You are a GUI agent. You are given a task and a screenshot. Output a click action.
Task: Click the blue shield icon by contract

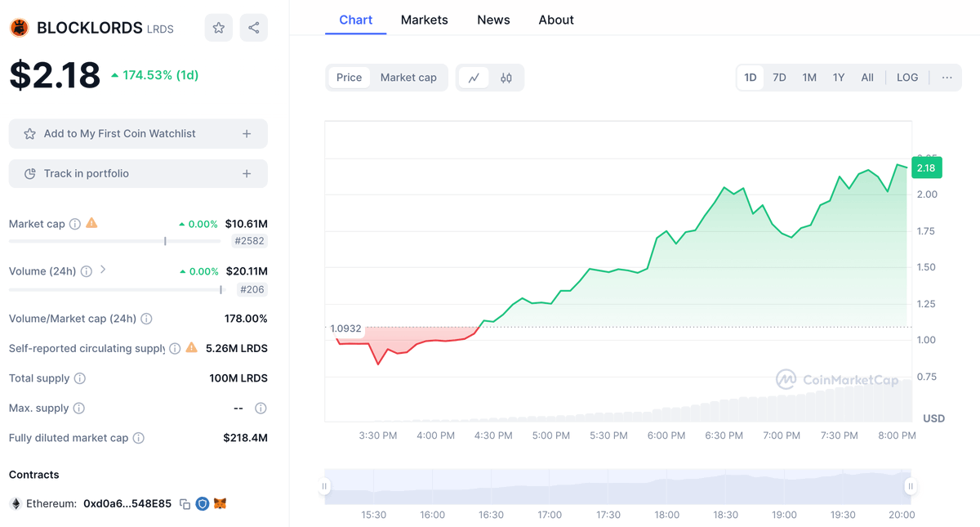(203, 504)
